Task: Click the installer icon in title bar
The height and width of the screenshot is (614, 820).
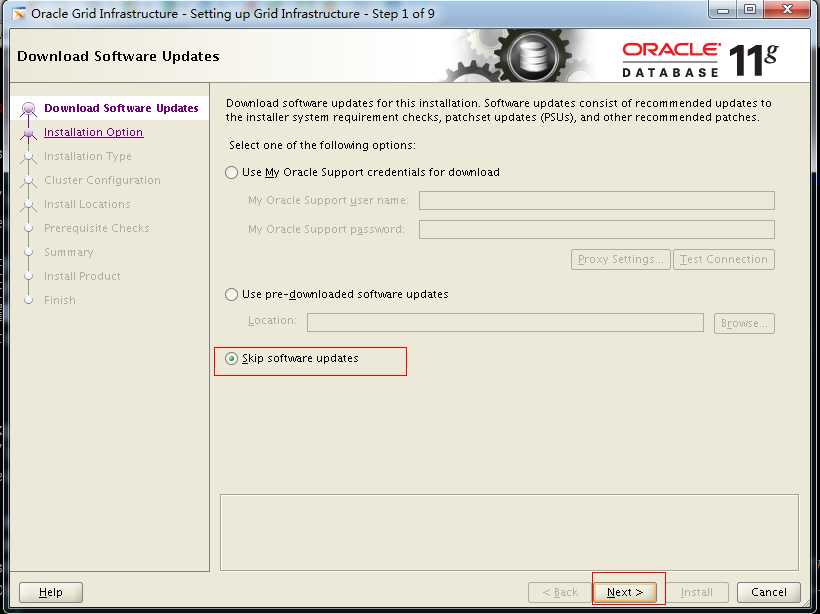Action: tap(19, 14)
